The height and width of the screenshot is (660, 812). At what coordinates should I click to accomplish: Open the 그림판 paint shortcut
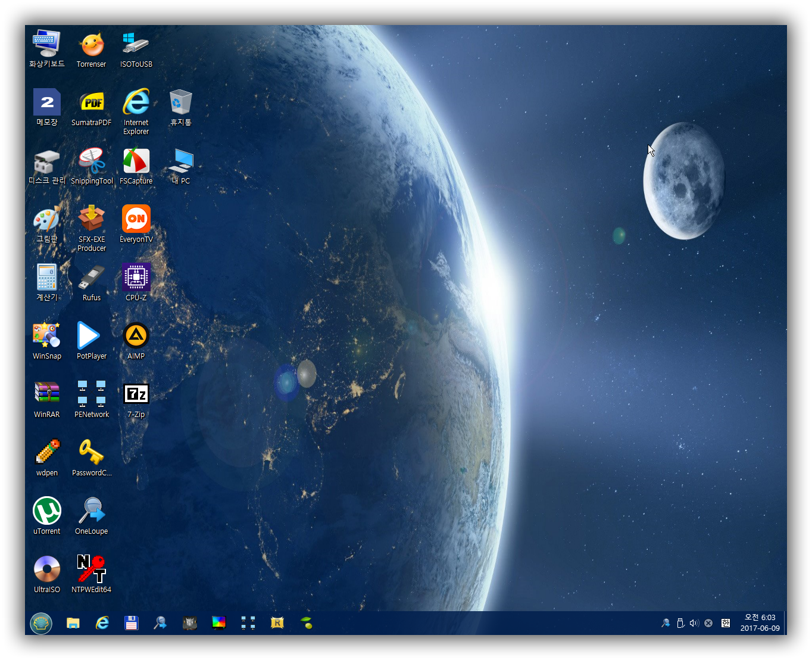[47, 223]
